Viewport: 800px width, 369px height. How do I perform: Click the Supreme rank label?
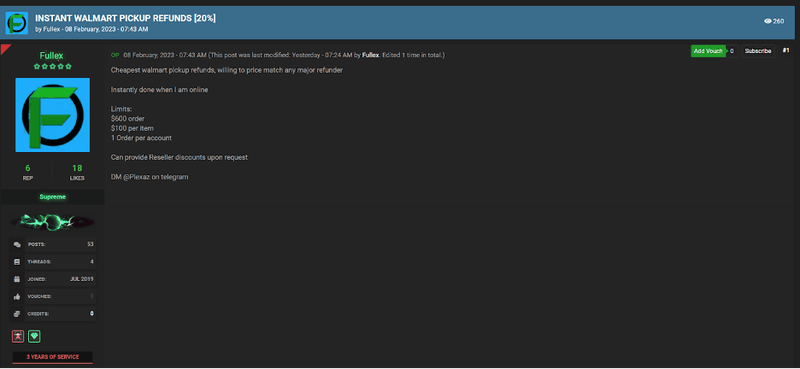[53, 197]
